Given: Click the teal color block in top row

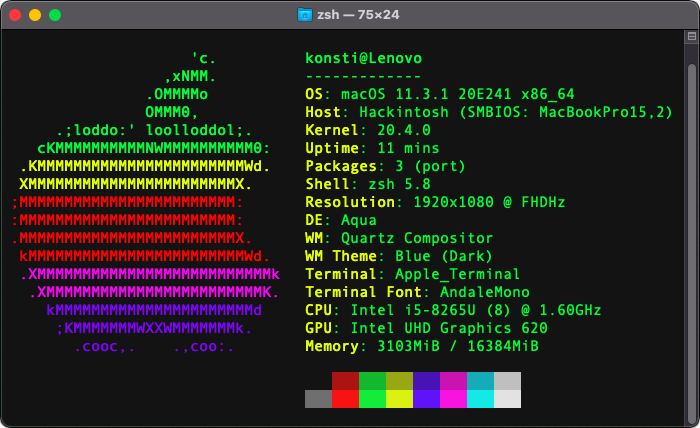Looking at the screenshot, I should (480, 381).
